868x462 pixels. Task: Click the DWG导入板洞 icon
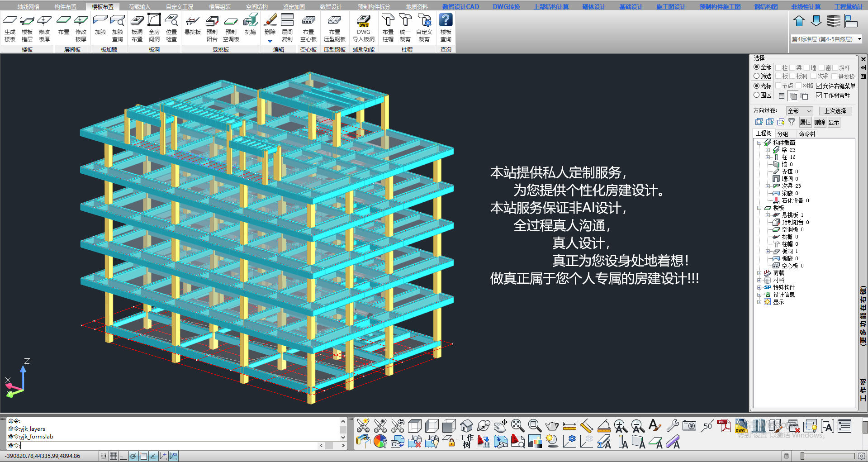pos(363,28)
